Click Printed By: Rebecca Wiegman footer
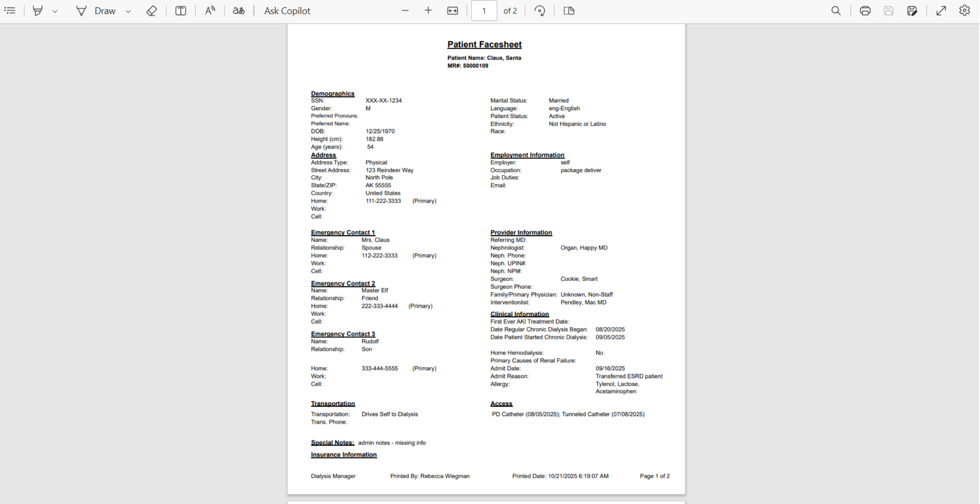 coord(430,476)
